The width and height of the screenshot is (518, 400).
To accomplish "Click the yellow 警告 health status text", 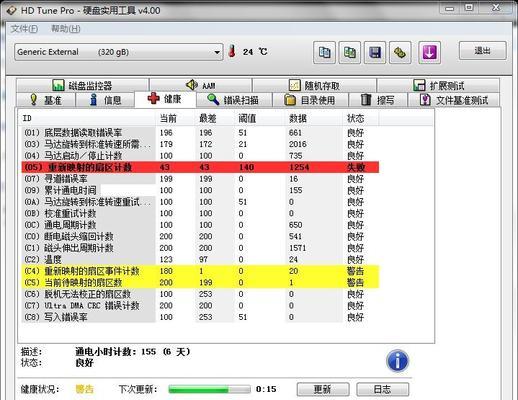I will coord(85,389).
